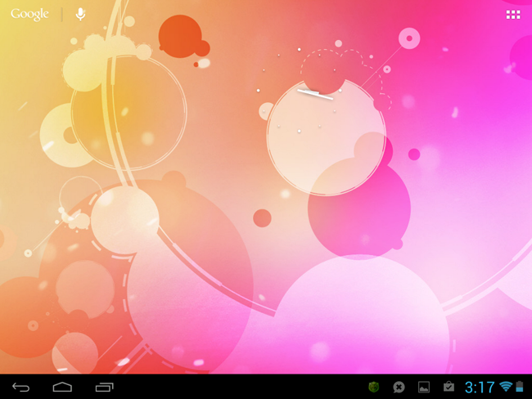Open Google search from the logo
Image resolution: width=532 pixels, height=399 pixels.
pos(29,14)
